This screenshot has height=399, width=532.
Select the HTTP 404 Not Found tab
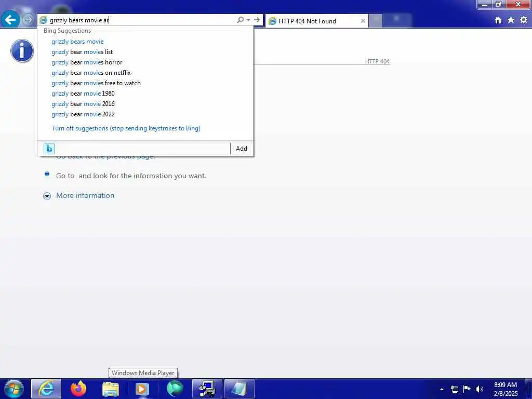[x=316, y=21]
